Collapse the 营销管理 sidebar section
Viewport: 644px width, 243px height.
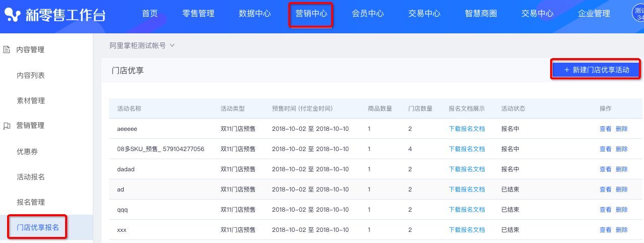tap(30, 126)
